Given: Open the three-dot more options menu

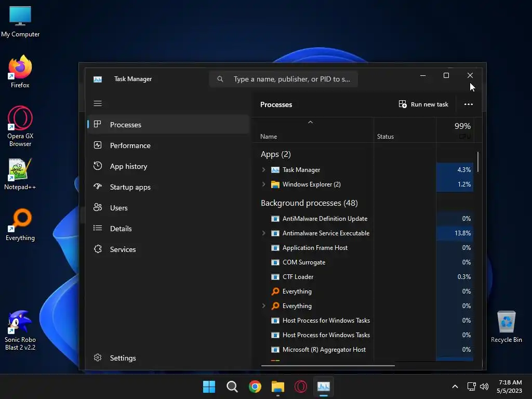Looking at the screenshot, I should point(469,104).
